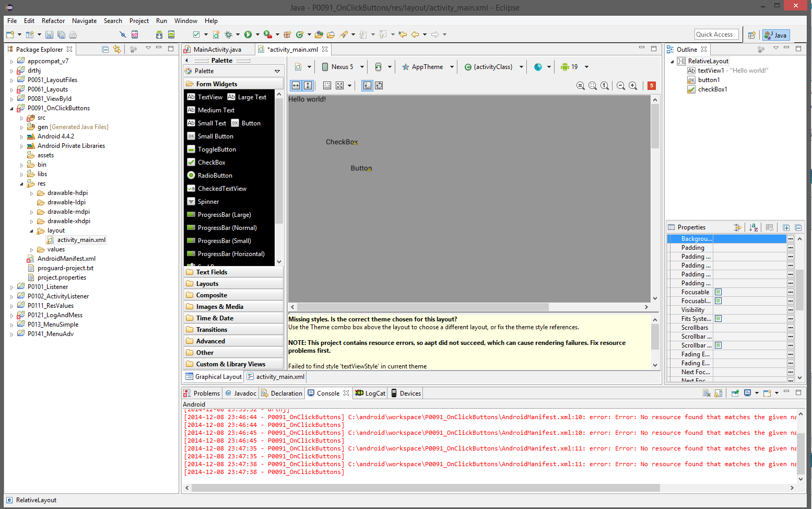Switch to the LogCat tab
This screenshot has height=509, width=812.
tap(370, 393)
